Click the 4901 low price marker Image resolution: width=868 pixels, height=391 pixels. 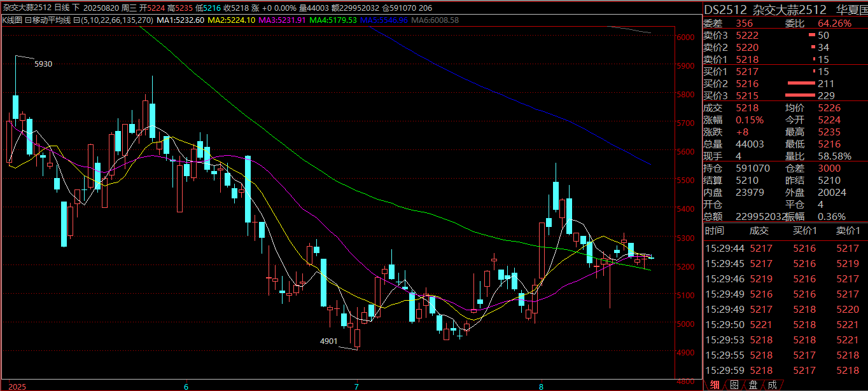point(328,341)
